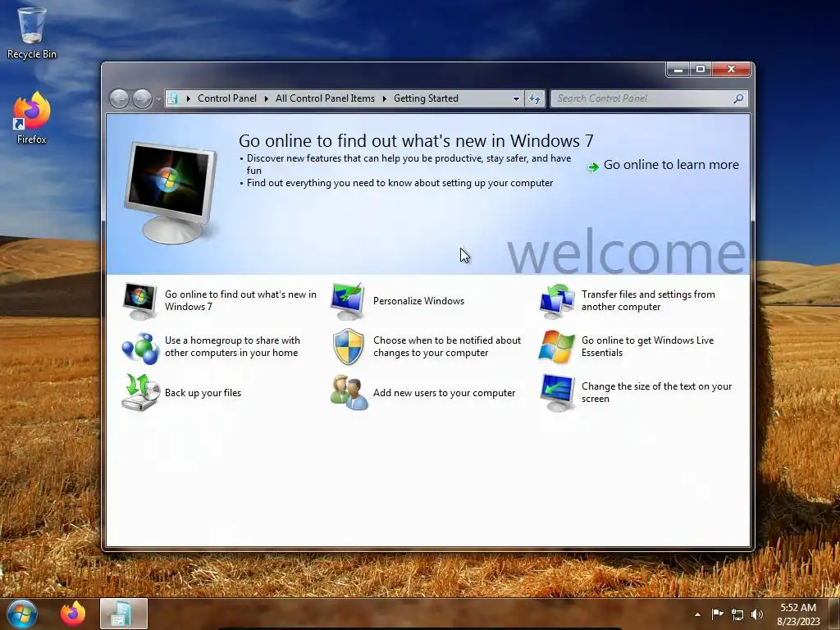
Task: Click the homegroup spheres icon
Action: coord(139,347)
